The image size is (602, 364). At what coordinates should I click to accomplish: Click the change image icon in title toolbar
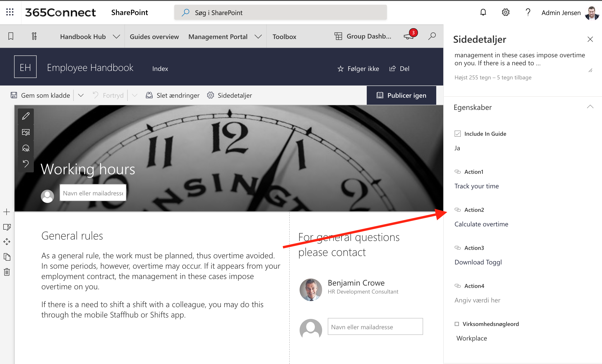[26, 132]
